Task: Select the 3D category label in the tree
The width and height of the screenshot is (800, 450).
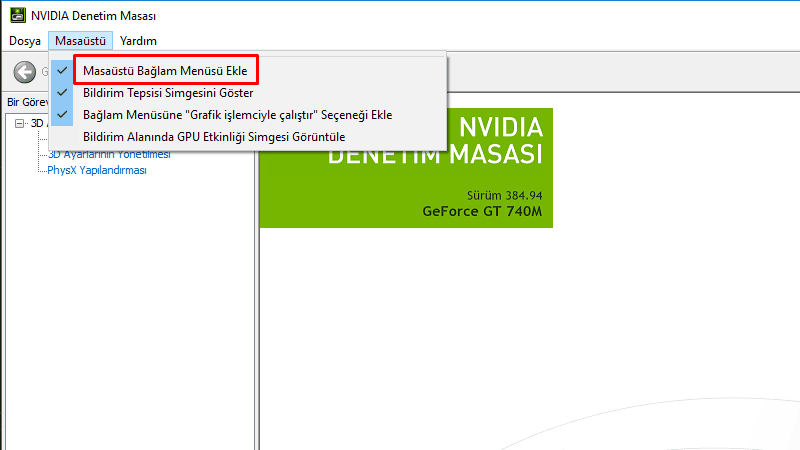Action: pyautogui.click(x=37, y=123)
